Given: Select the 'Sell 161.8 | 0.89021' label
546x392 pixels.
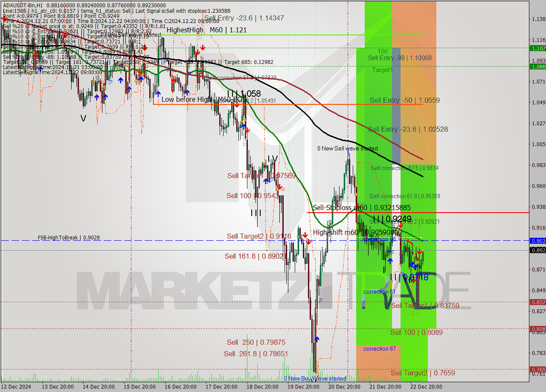Looking at the screenshot, I should click(255, 256).
